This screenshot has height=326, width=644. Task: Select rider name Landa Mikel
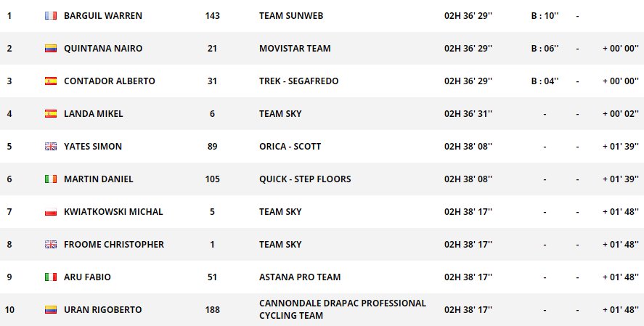(x=94, y=114)
